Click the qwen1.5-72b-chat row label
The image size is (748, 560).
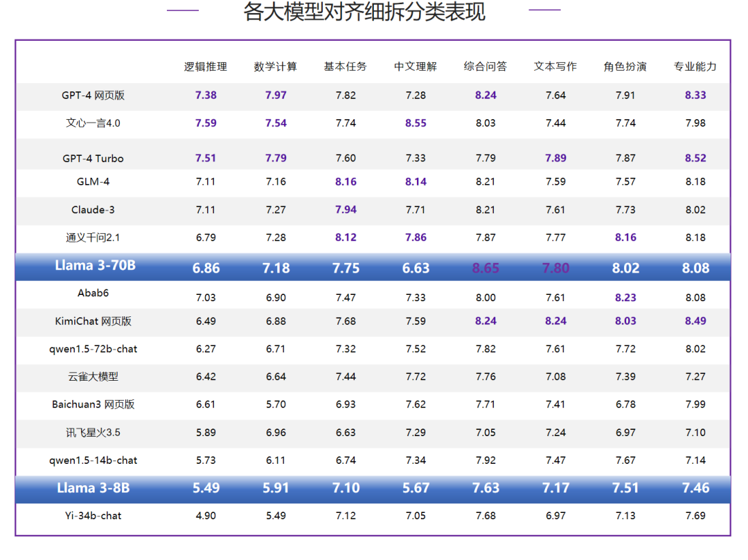pos(93,350)
